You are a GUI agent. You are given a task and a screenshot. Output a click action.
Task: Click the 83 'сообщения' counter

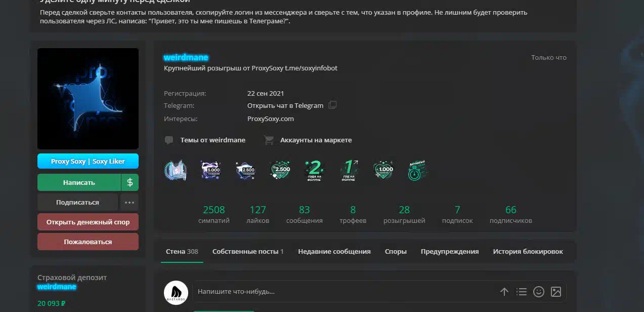(x=305, y=214)
